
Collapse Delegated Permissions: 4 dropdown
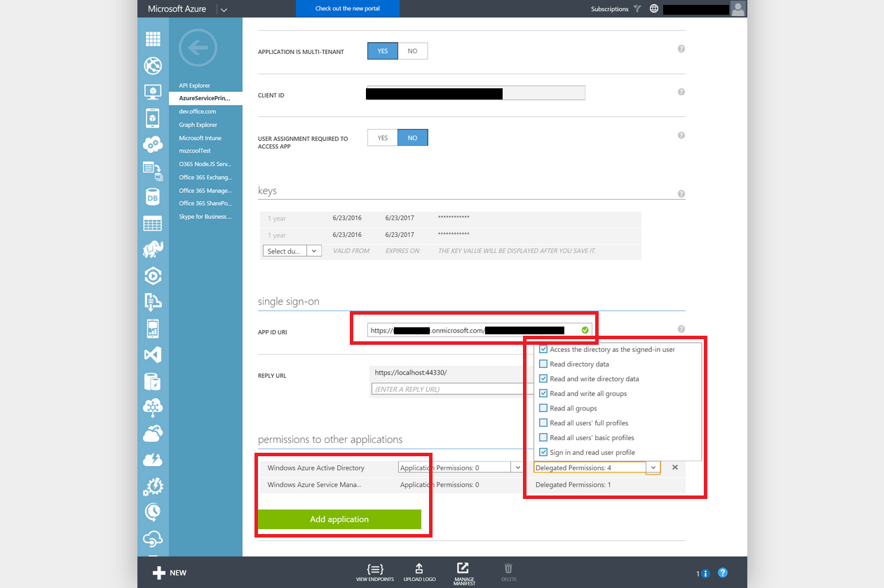(x=653, y=467)
